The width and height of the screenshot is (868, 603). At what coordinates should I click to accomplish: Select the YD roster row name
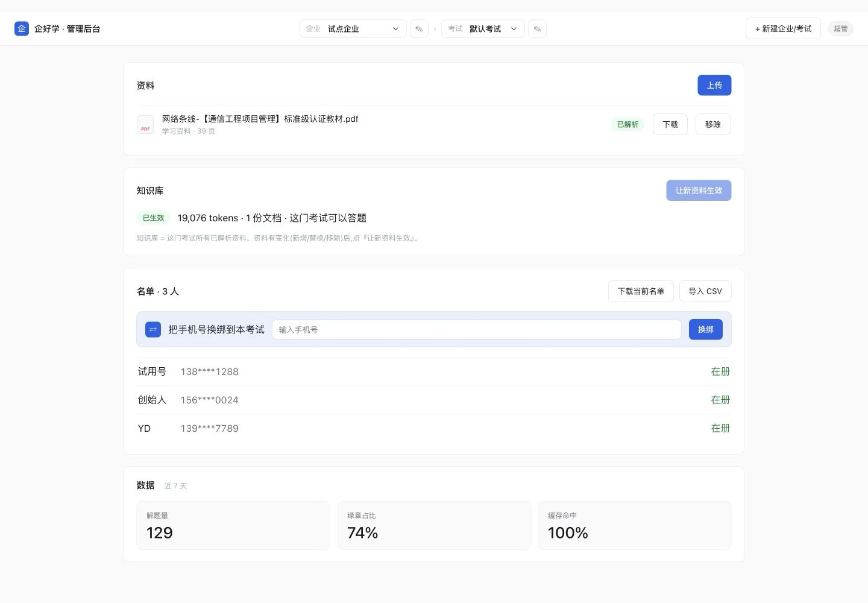(144, 428)
